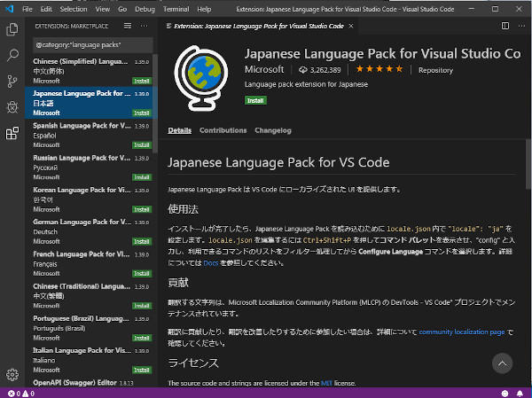
Task: Open the Docs link
Action: pyautogui.click(x=211, y=263)
